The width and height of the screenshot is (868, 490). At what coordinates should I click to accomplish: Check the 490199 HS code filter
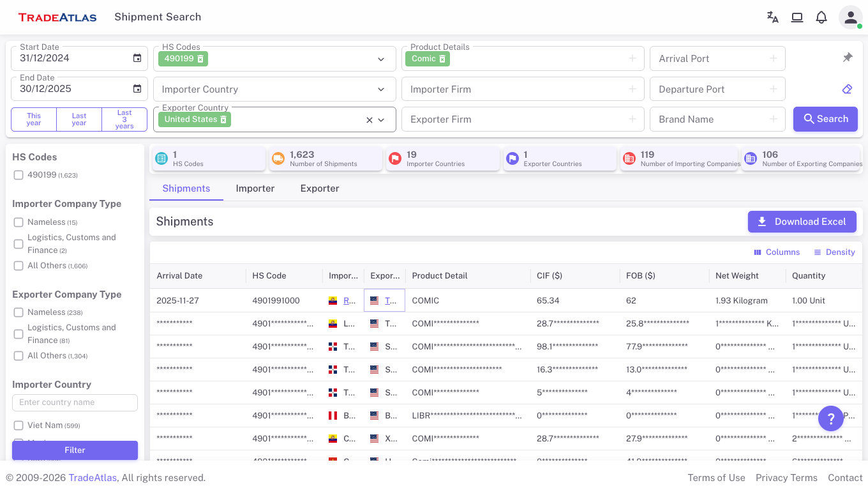click(19, 175)
